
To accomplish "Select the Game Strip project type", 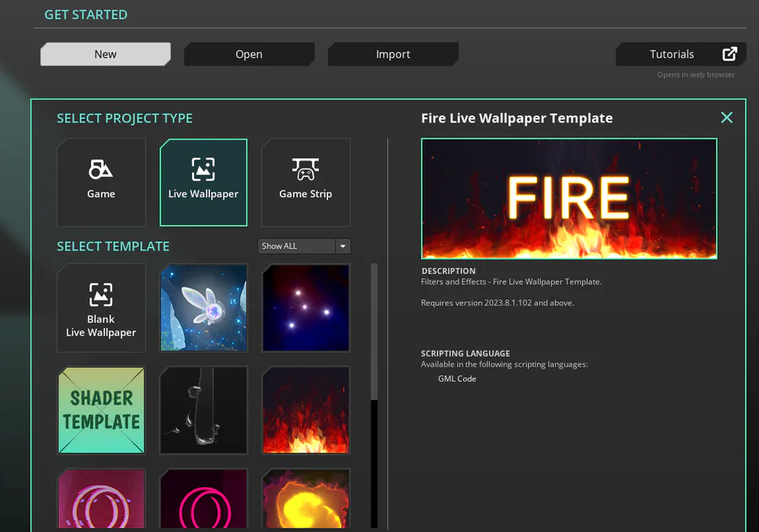I will point(305,182).
